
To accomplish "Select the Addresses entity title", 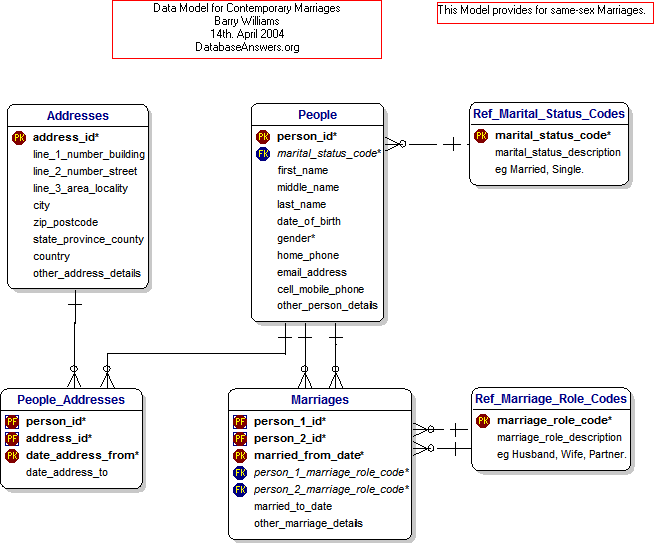I will point(78,116).
